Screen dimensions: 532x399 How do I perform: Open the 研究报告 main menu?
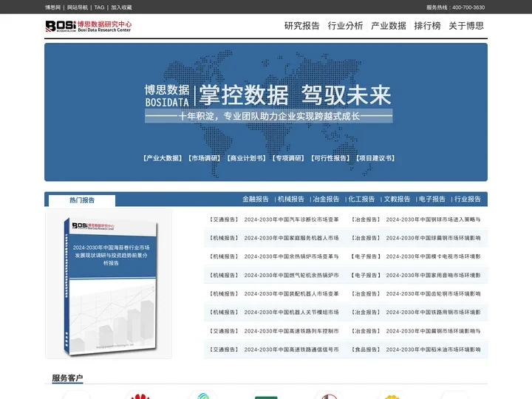click(302, 26)
